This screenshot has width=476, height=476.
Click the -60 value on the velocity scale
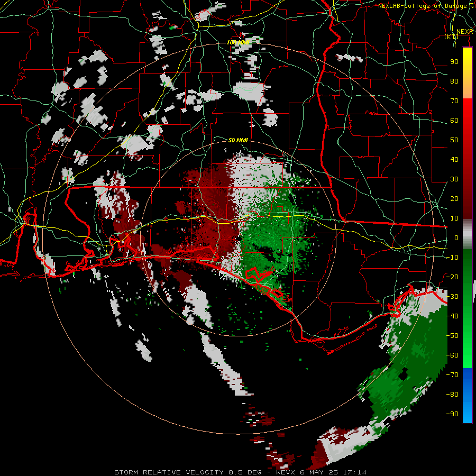[452, 355]
